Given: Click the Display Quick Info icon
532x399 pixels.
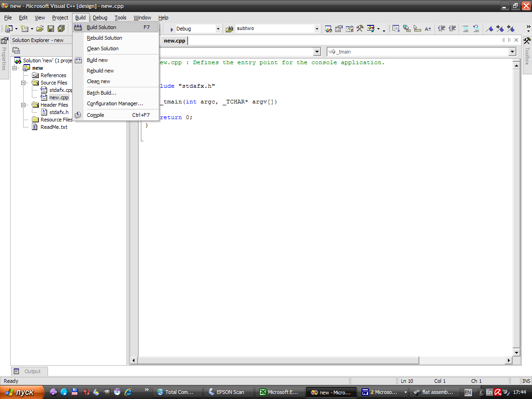Looking at the screenshot, I should pos(417,29).
